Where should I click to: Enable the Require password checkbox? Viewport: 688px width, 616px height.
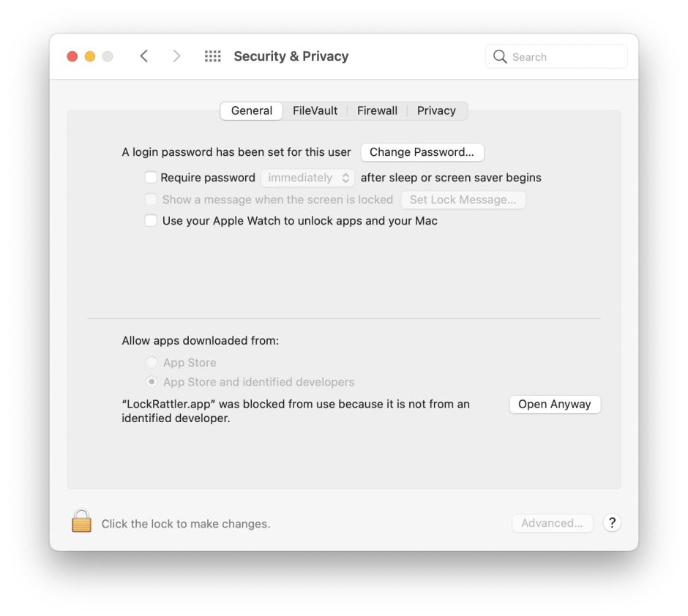pyautogui.click(x=151, y=177)
